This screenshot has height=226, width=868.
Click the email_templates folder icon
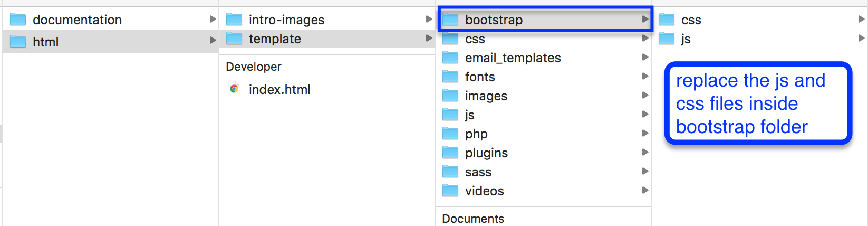coord(450,58)
